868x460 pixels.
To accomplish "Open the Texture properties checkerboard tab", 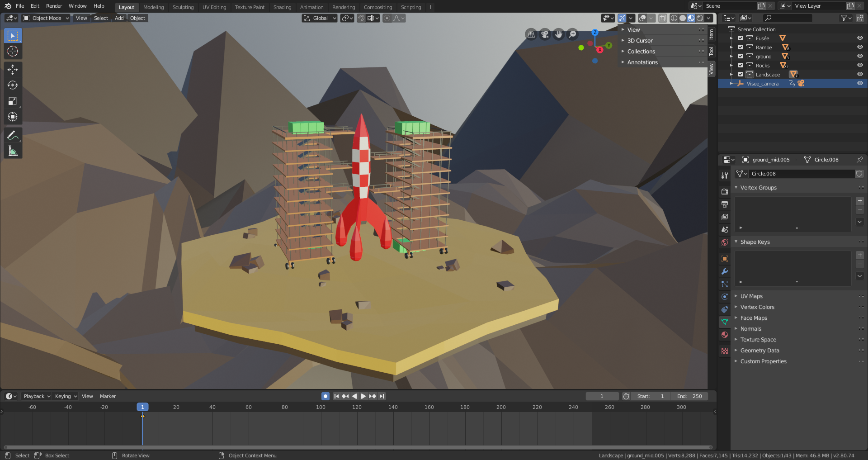I will [725, 351].
